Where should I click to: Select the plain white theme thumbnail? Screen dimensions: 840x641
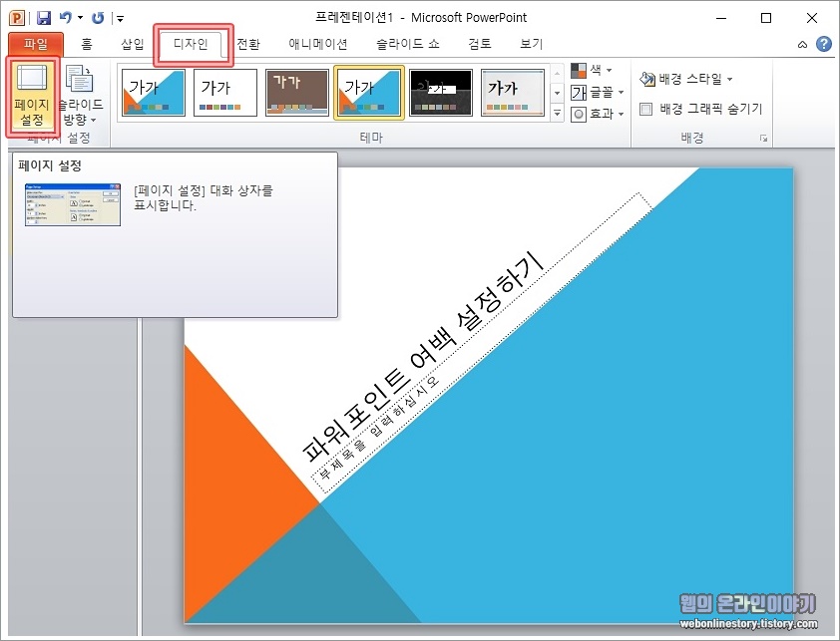(225, 92)
